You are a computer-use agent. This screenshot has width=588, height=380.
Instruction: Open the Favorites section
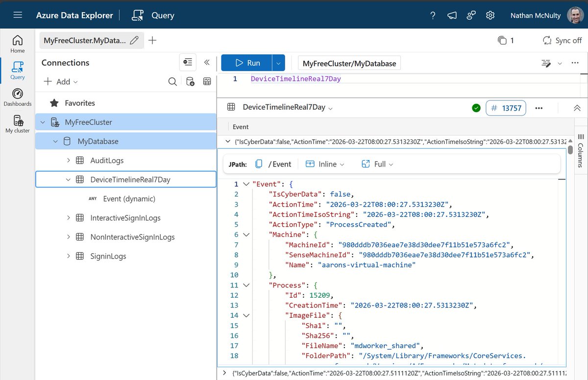pyautogui.click(x=80, y=103)
